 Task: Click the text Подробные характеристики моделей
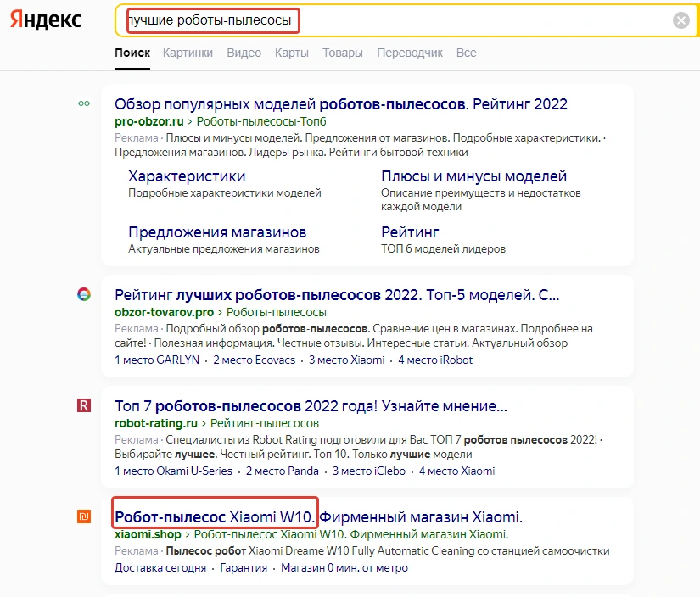click(225, 193)
